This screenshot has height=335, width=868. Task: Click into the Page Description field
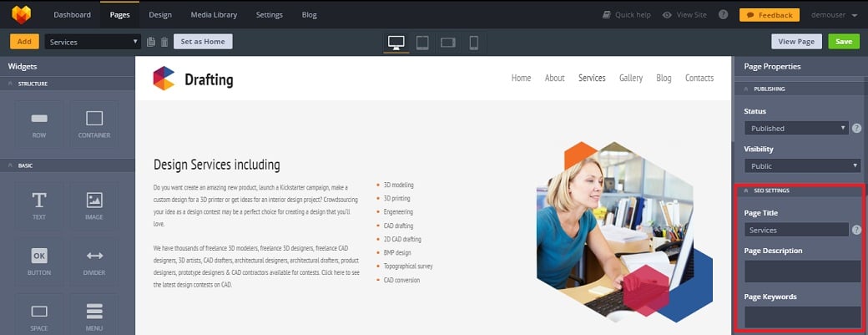tap(801, 271)
